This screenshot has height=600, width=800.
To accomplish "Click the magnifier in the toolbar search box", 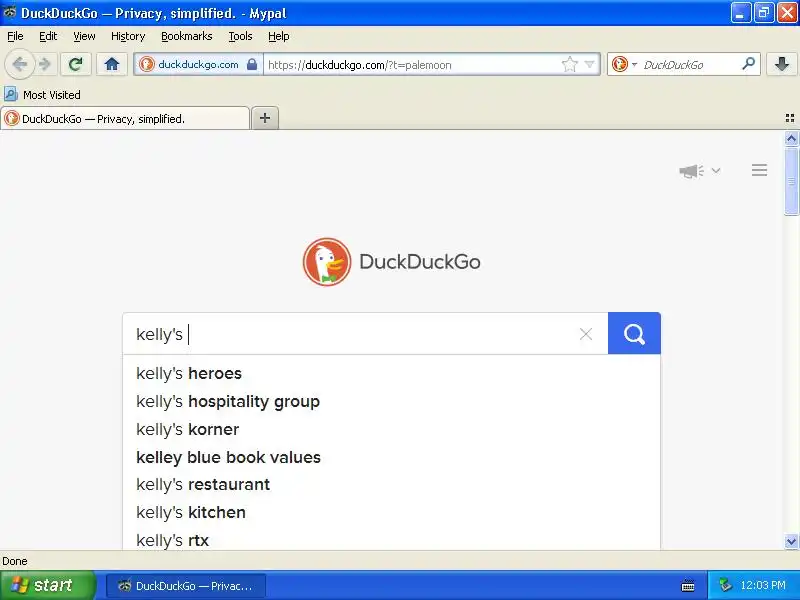I will pyautogui.click(x=748, y=64).
